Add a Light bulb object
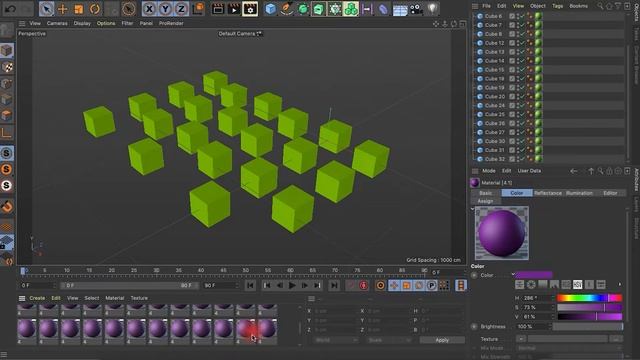 coord(432,9)
